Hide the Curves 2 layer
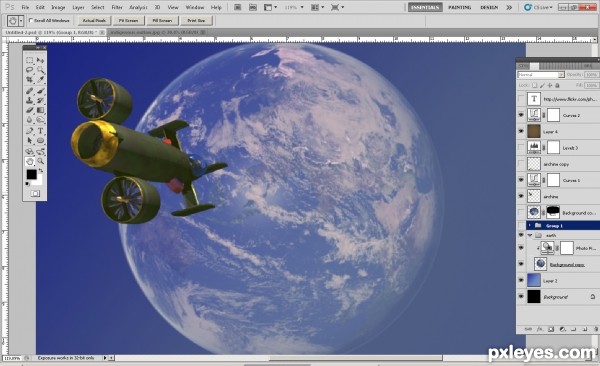Image resolution: width=600 pixels, height=366 pixels. [x=521, y=115]
